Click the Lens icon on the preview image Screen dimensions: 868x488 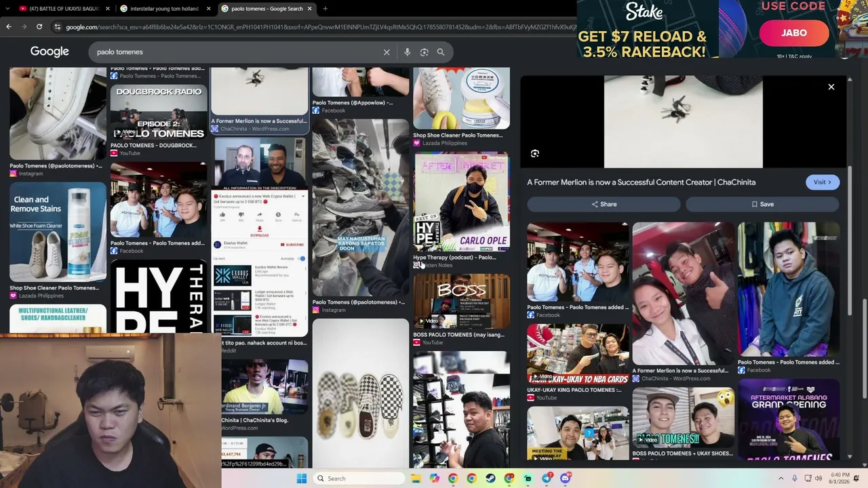click(535, 154)
